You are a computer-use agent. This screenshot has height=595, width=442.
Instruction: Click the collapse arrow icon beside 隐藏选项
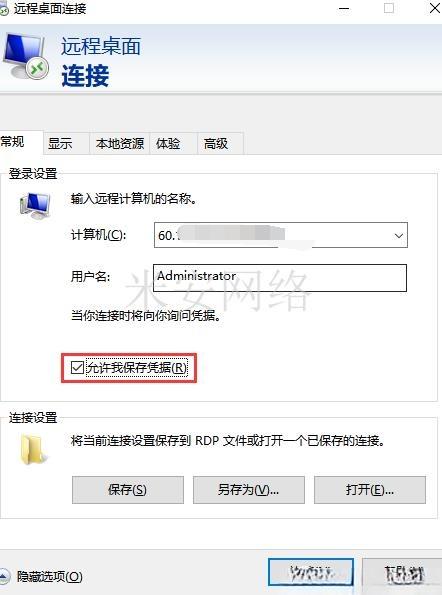click(x=4, y=576)
